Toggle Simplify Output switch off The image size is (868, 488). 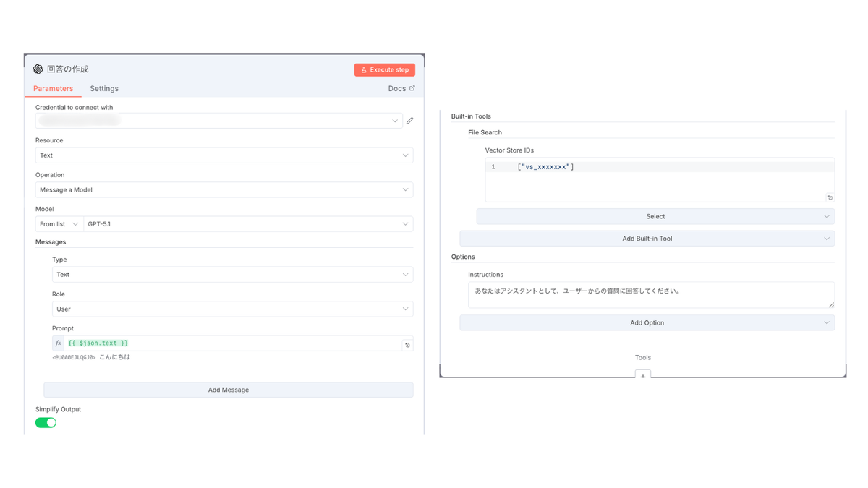[x=46, y=423]
